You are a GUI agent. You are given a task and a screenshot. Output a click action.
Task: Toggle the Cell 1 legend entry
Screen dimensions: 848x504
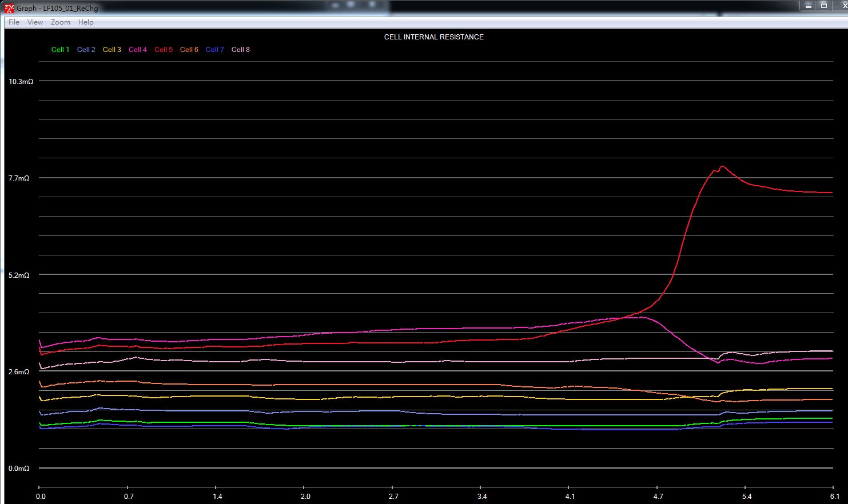pyautogui.click(x=60, y=50)
